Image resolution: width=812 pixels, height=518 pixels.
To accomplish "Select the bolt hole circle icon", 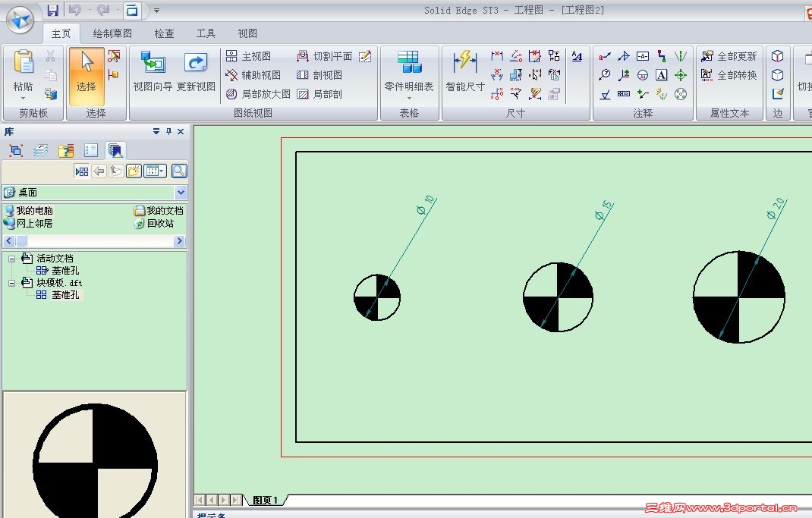I will click(x=681, y=94).
